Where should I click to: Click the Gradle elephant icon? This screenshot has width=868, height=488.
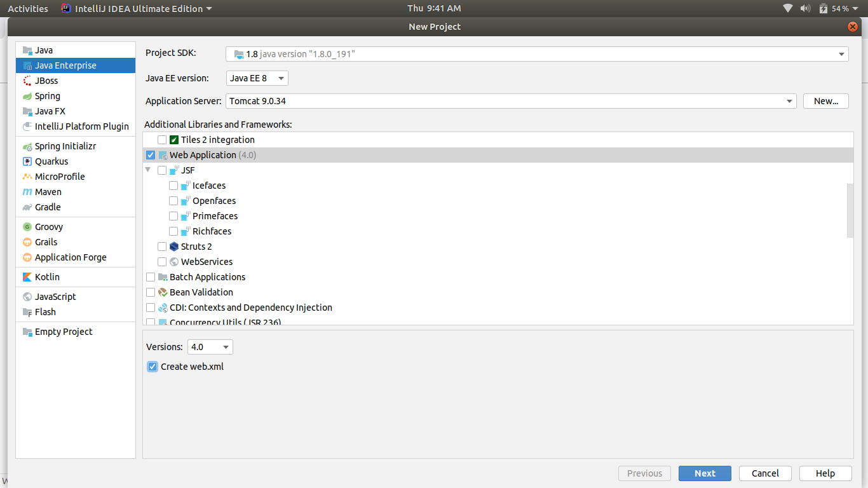point(27,207)
